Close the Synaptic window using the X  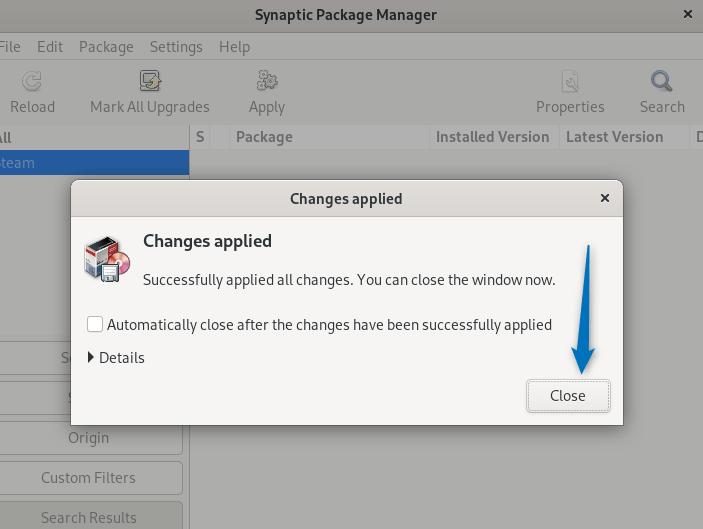pyautogui.click(x=687, y=15)
